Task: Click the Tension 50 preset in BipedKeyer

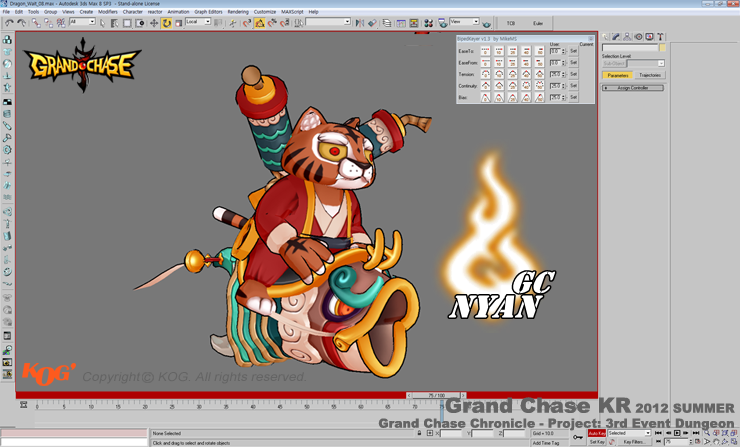Action: pyautogui.click(x=539, y=74)
